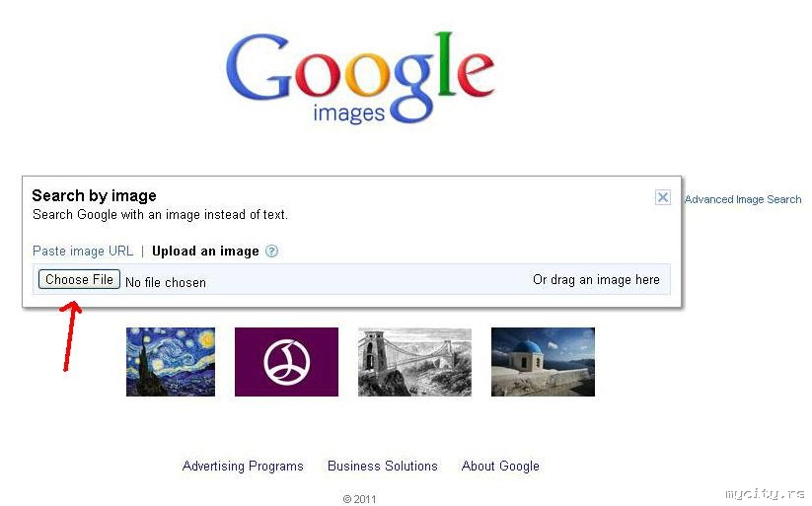Visit the Business Solutions link
812x506 pixels.
(x=383, y=467)
